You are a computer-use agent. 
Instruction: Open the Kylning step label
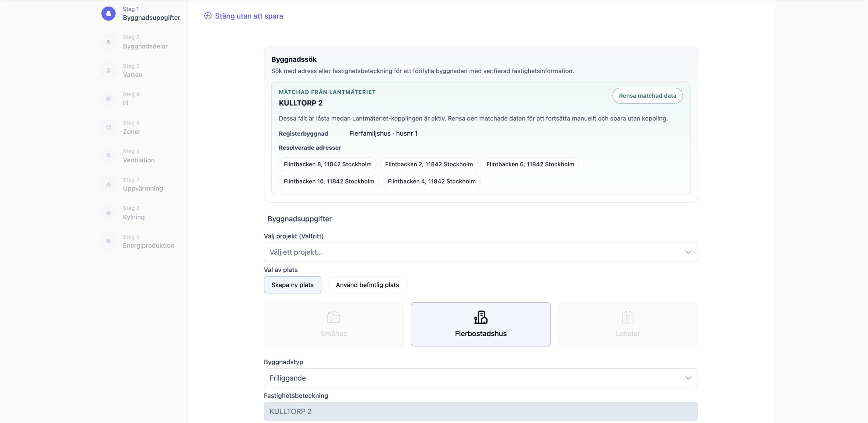[134, 217]
